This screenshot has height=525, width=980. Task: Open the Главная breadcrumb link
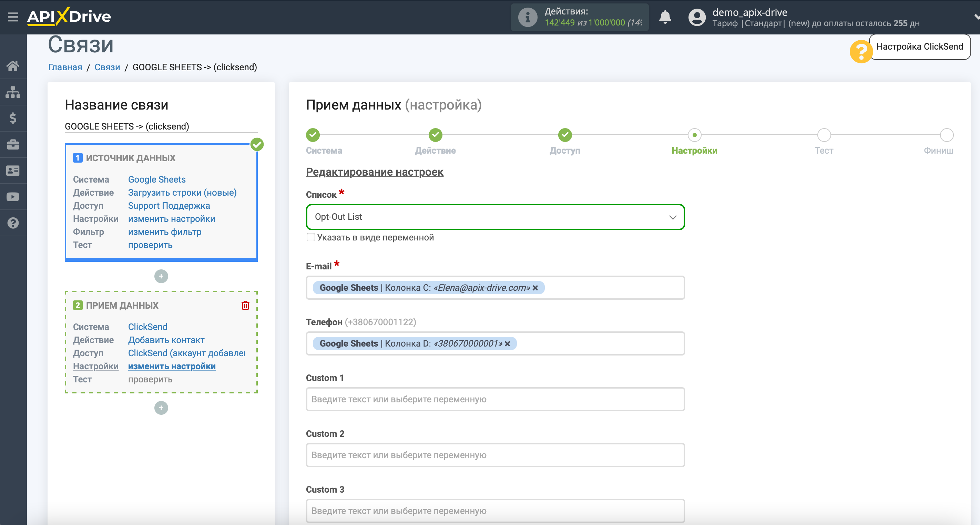[65, 67]
